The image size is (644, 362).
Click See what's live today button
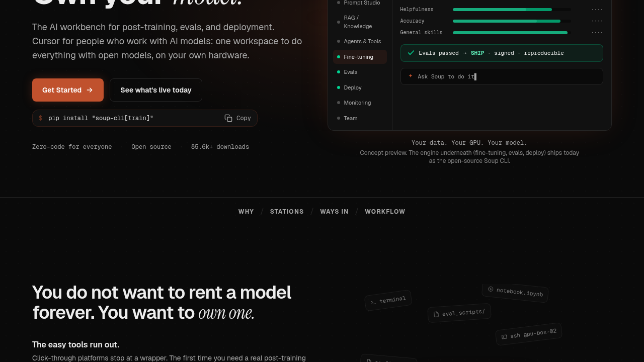[156, 90]
